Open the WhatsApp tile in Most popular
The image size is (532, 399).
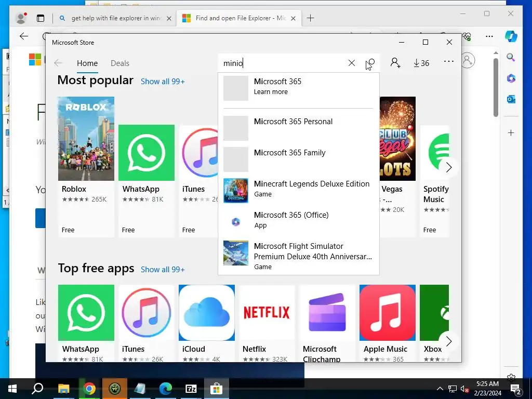tap(146, 180)
